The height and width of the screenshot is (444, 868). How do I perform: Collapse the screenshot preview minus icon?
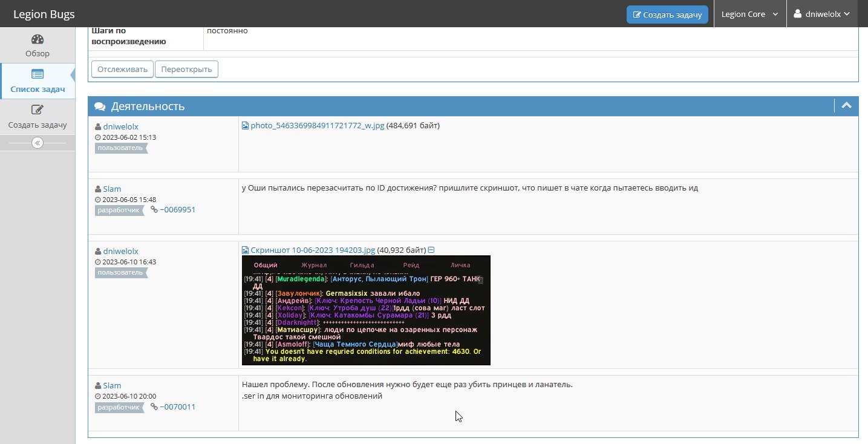pyautogui.click(x=431, y=250)
